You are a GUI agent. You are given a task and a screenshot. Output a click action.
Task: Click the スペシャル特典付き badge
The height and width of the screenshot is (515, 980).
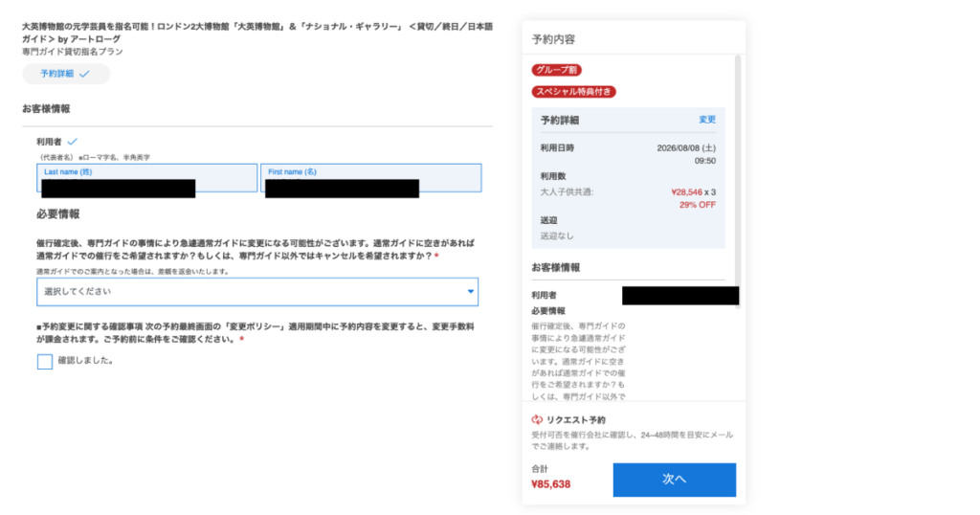(574, 92)
